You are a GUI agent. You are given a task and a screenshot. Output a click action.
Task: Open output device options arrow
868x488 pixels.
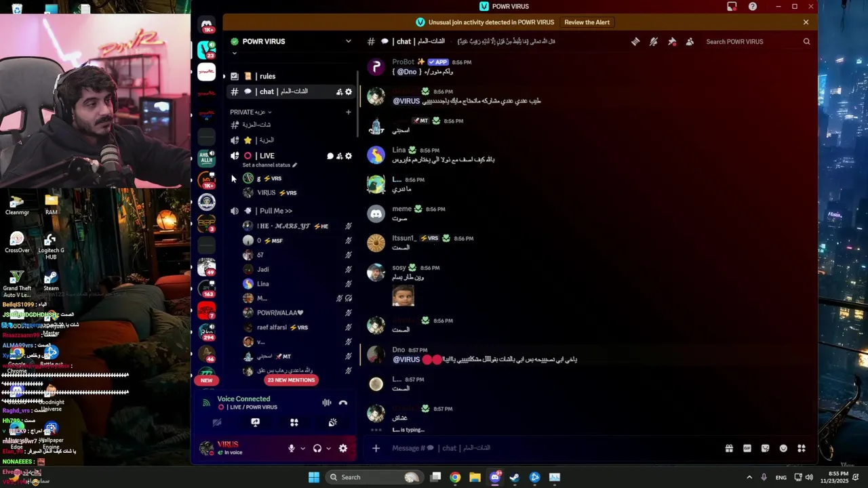(x=328, y=448)
